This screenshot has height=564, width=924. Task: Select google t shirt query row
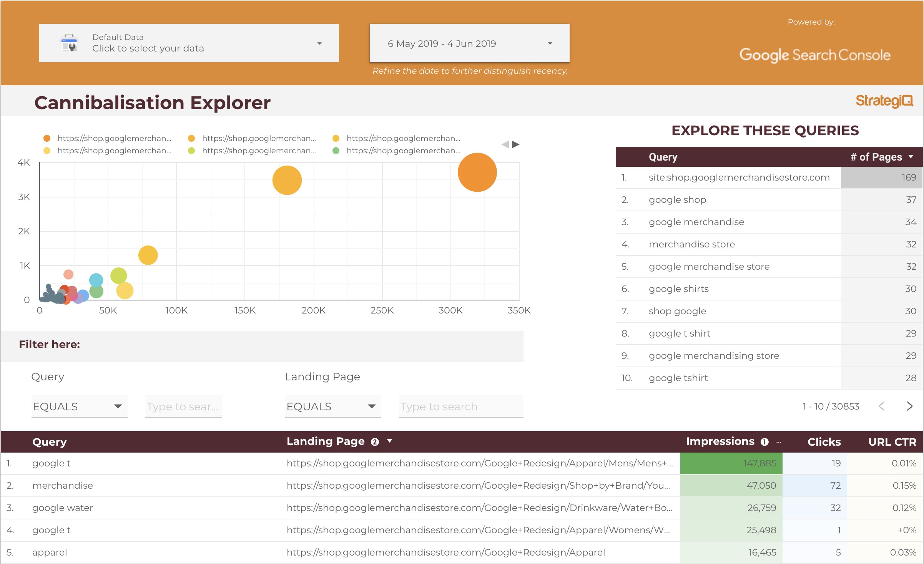click(x=769, y=333)
